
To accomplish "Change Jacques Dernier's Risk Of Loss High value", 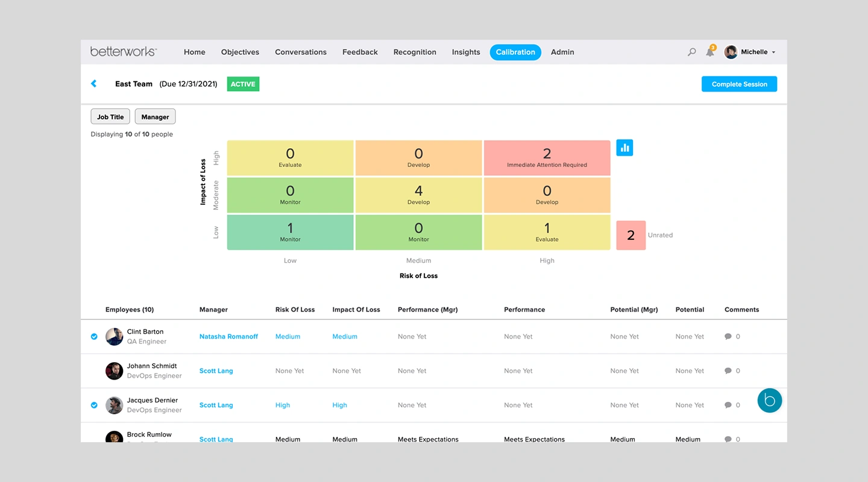I will (283, 405).
